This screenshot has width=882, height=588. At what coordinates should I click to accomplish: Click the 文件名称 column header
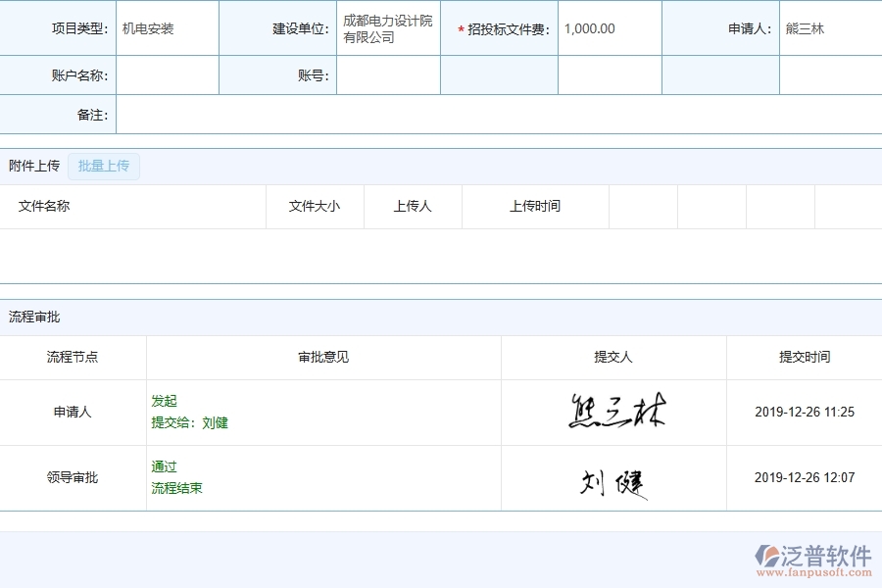pyautogui.click(x=44, y=207)
